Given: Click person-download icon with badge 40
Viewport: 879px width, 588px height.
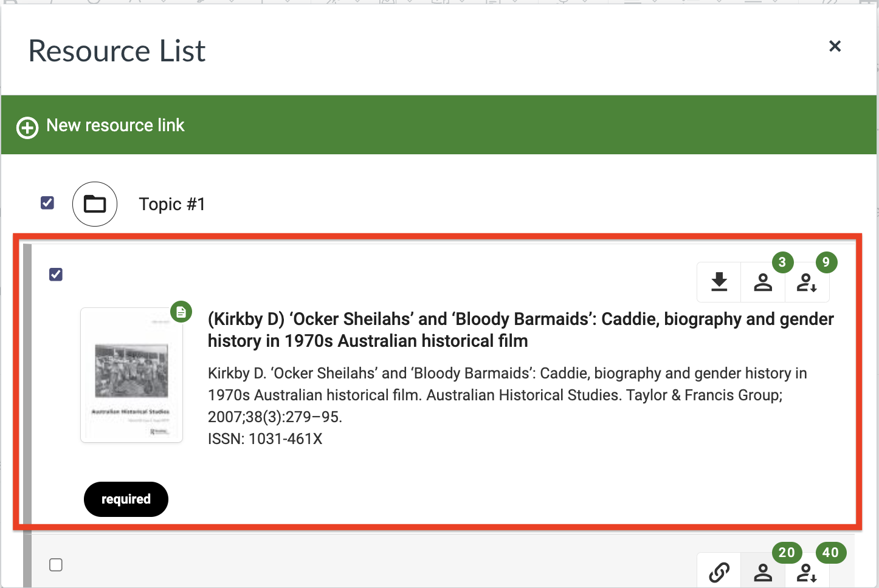Looking at the screenshot, I should pos(807,572).
